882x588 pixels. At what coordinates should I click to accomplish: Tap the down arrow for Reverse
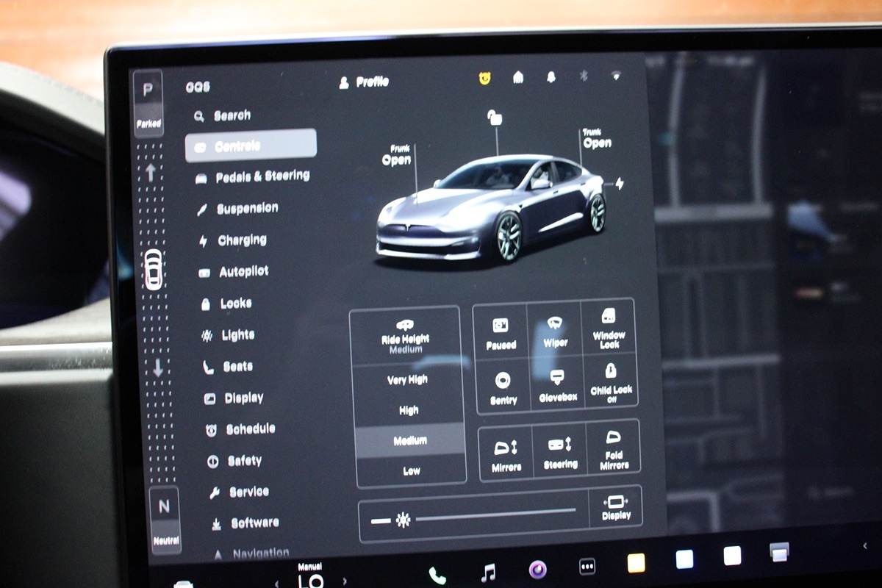157,368
